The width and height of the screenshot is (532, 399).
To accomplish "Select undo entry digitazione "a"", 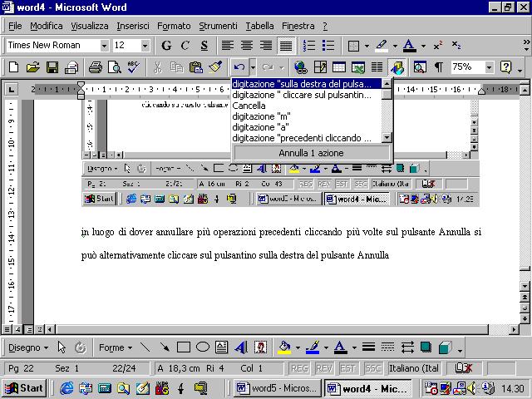I will pyautogui.click(x=307, y=127).
